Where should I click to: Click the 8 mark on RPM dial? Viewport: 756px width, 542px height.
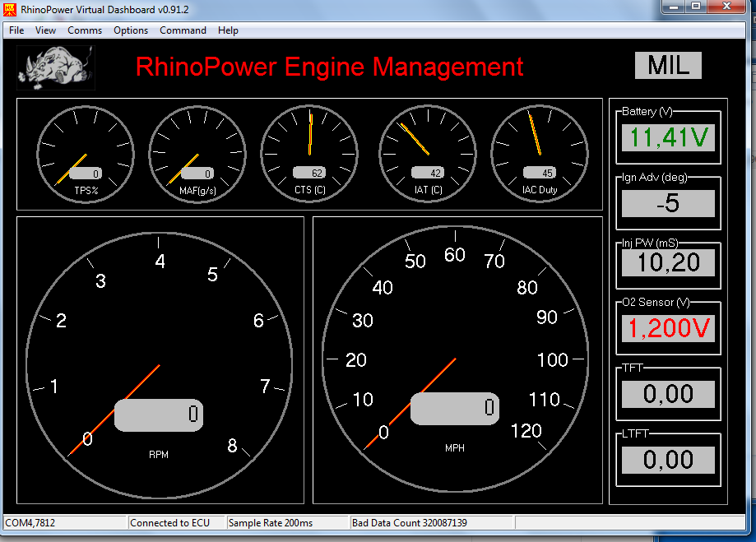(x=232, y=446)
